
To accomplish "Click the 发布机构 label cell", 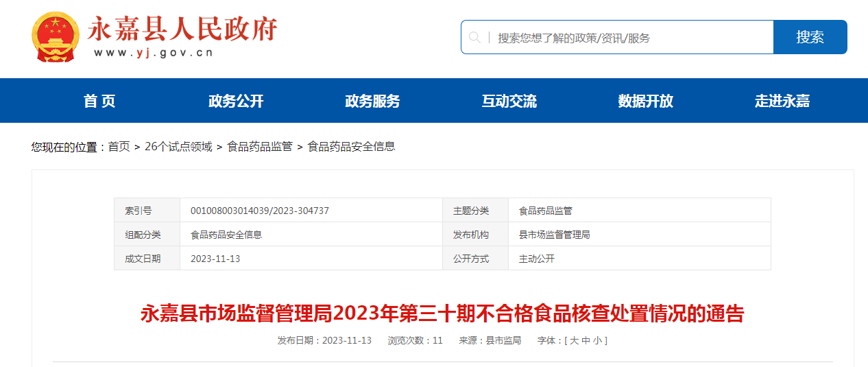I will point(476,235).
